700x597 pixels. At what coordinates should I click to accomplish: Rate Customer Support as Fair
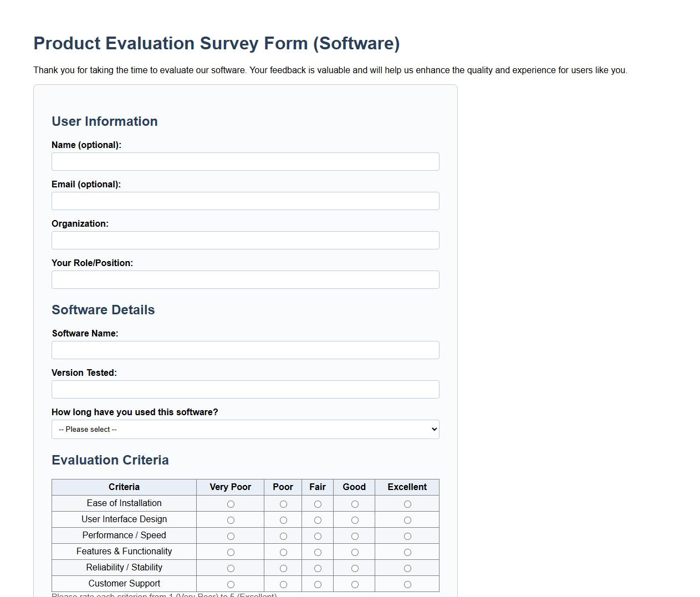[x=318, y=584]
